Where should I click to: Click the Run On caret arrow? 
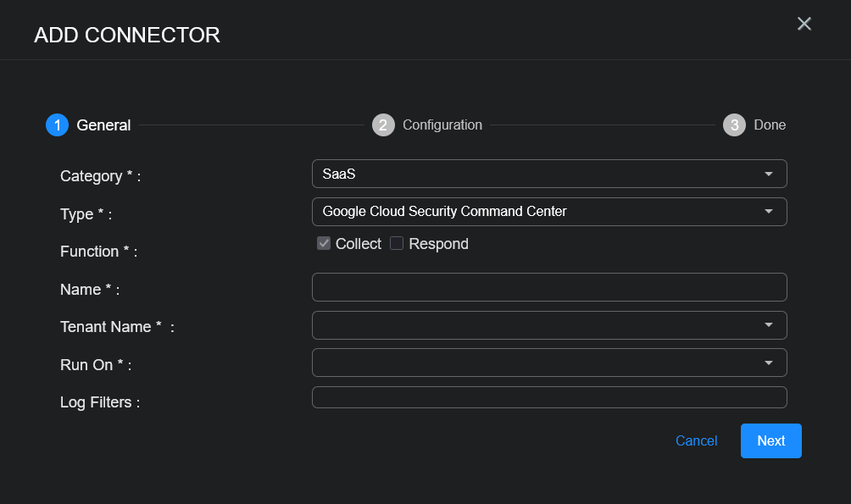769,363
